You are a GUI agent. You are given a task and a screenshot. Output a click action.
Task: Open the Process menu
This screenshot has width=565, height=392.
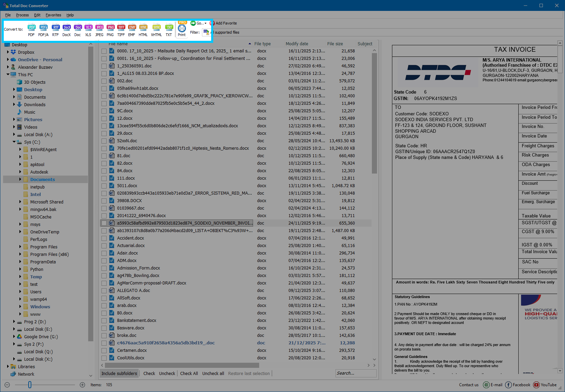point(22,15)
